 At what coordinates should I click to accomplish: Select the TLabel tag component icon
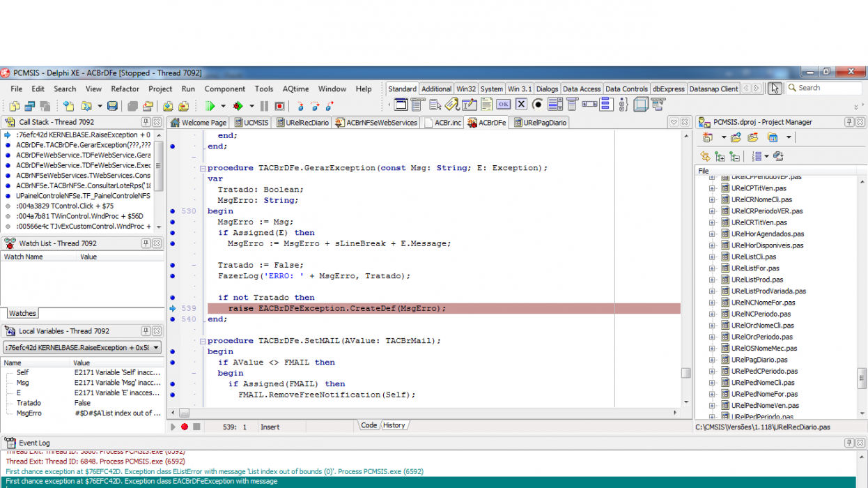point(452,105)
